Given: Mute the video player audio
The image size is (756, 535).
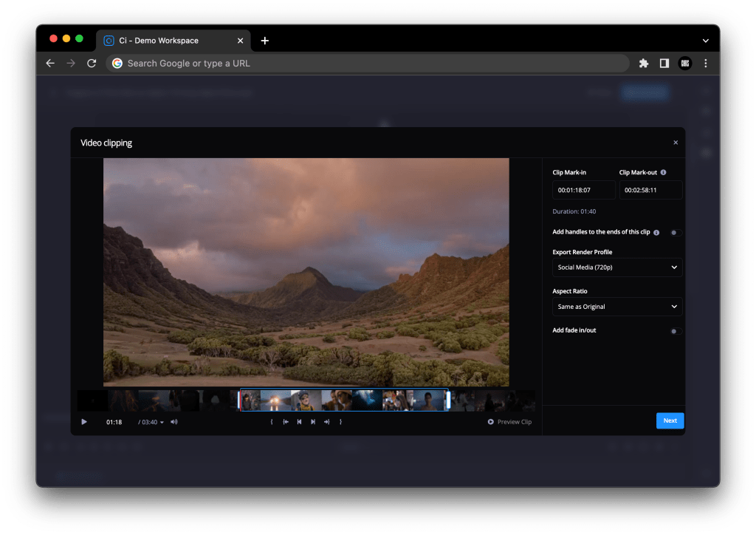Looking at the screenshot, I should (x=174, y=422).
